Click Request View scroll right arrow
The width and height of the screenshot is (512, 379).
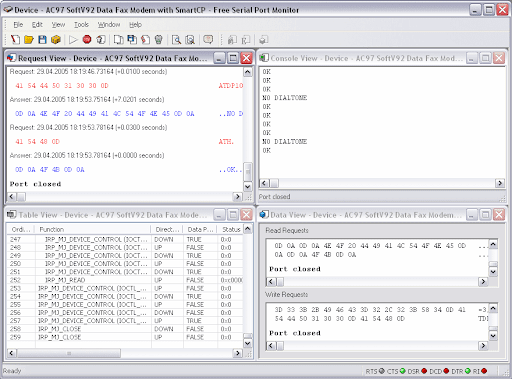(237, 197)
